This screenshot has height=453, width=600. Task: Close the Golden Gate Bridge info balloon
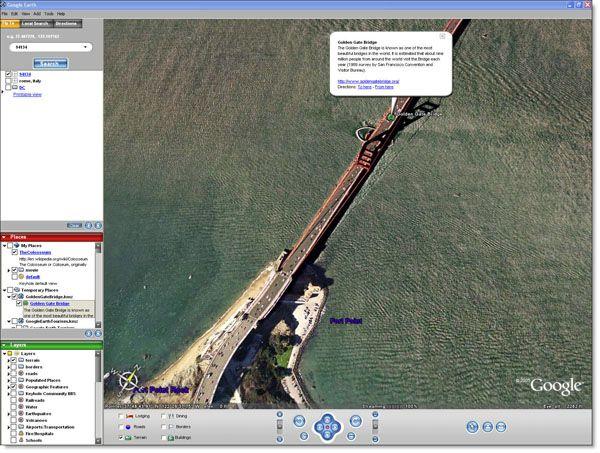click(442, 36)
